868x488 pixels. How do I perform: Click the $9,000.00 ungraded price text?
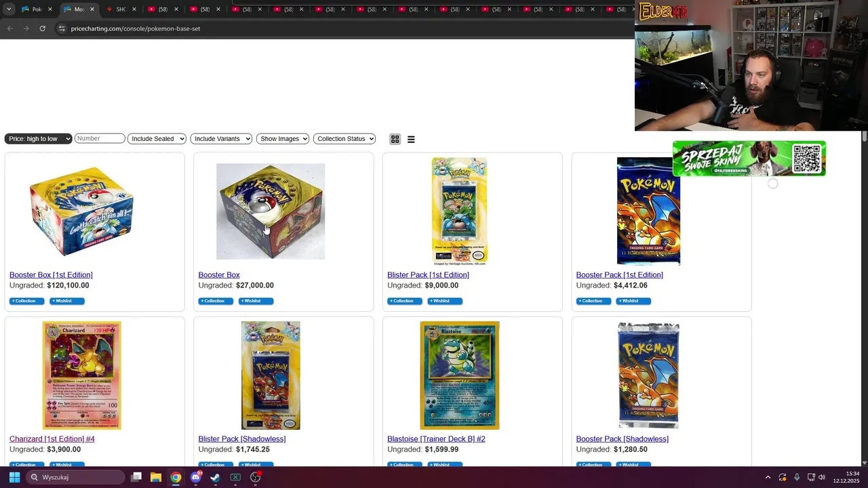pyautogui.click(x=441, y=285)
